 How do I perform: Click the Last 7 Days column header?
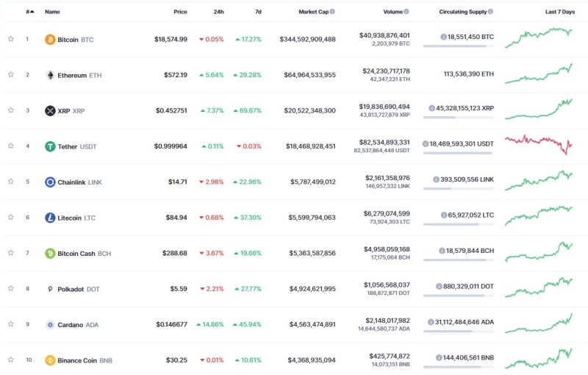tap(560, 12)
